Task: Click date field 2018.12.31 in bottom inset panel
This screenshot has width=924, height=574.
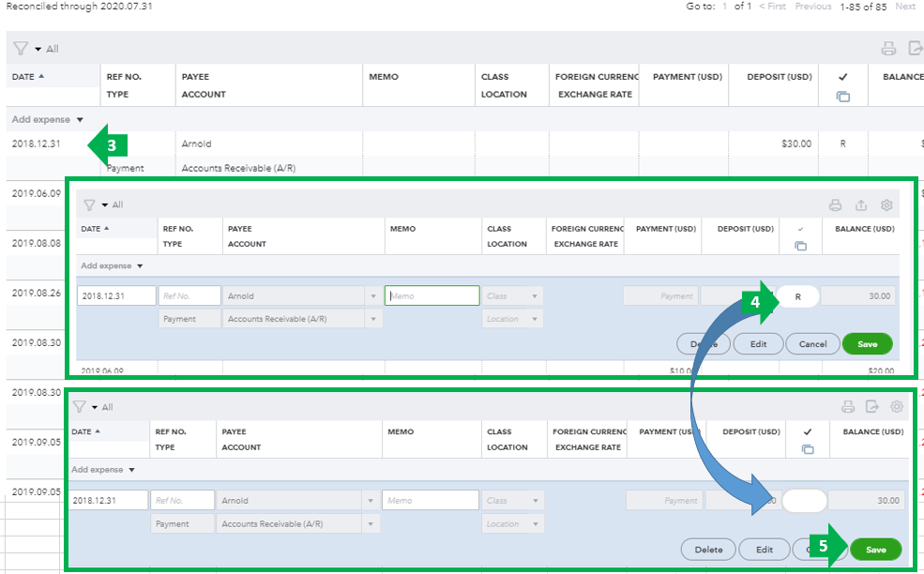Action: pyautogui.click(x=109, y=500)
